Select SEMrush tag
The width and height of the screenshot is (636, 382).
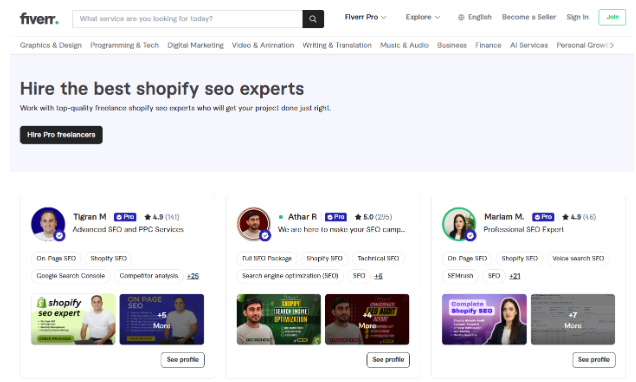tap(460, 276)
